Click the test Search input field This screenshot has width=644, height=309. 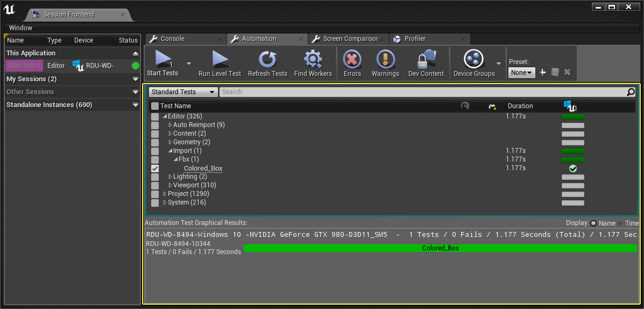click(x=422, y=92)
